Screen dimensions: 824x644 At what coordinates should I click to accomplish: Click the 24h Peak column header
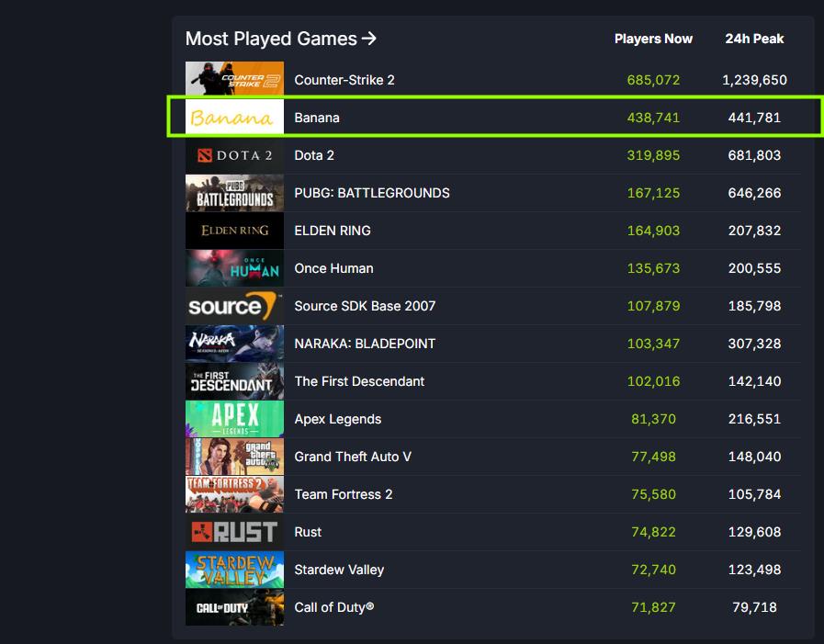tap(754, 39)
